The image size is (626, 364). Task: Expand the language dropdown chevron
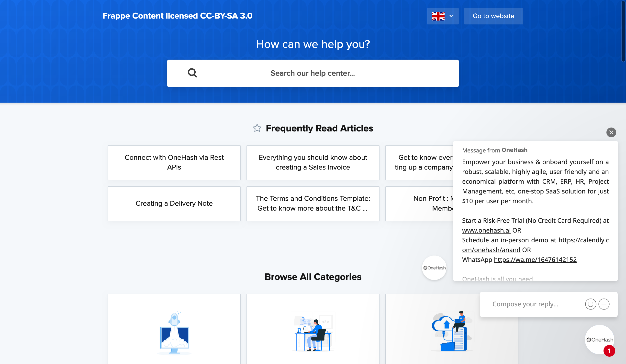[451, 16]
